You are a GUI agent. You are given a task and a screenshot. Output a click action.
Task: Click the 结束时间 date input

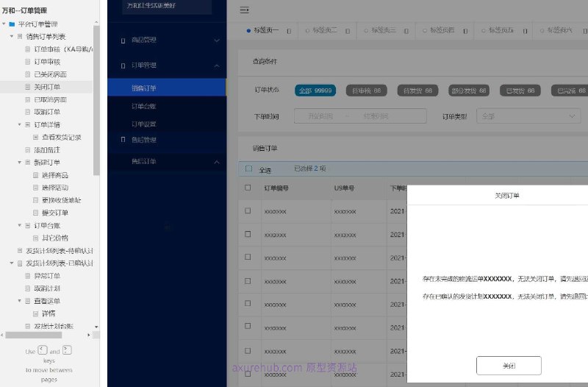[376, 116]
